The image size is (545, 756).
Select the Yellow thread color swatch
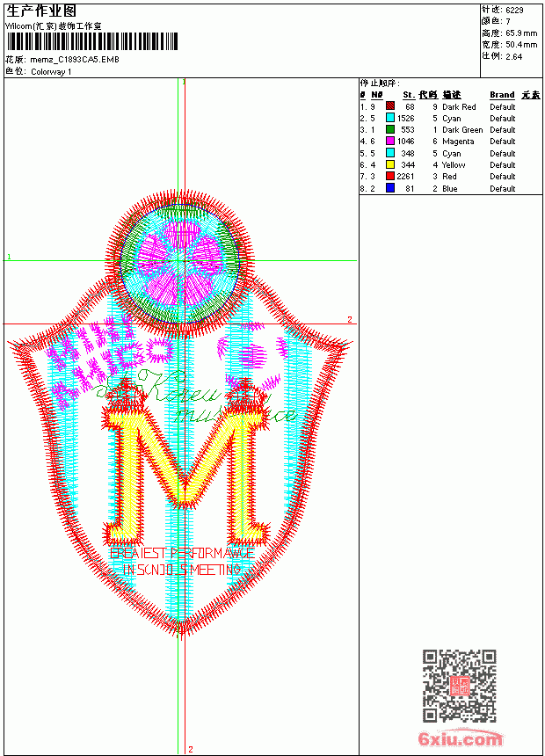(x=390, y=164)
